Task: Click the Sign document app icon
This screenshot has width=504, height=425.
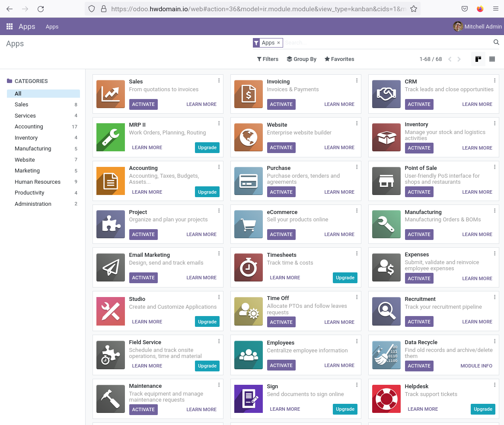Action: [x=249, y=399]
